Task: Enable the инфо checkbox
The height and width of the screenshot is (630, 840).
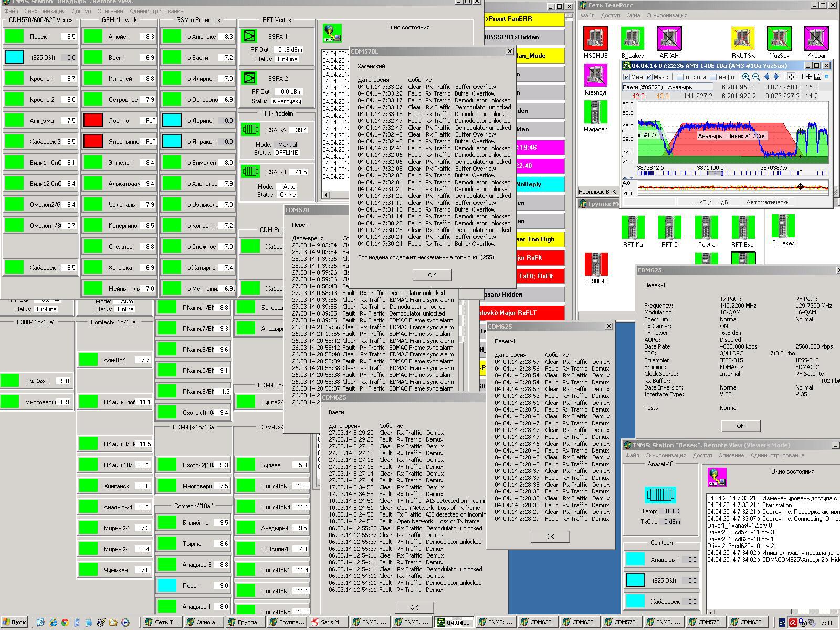Action: pos(713,77)
